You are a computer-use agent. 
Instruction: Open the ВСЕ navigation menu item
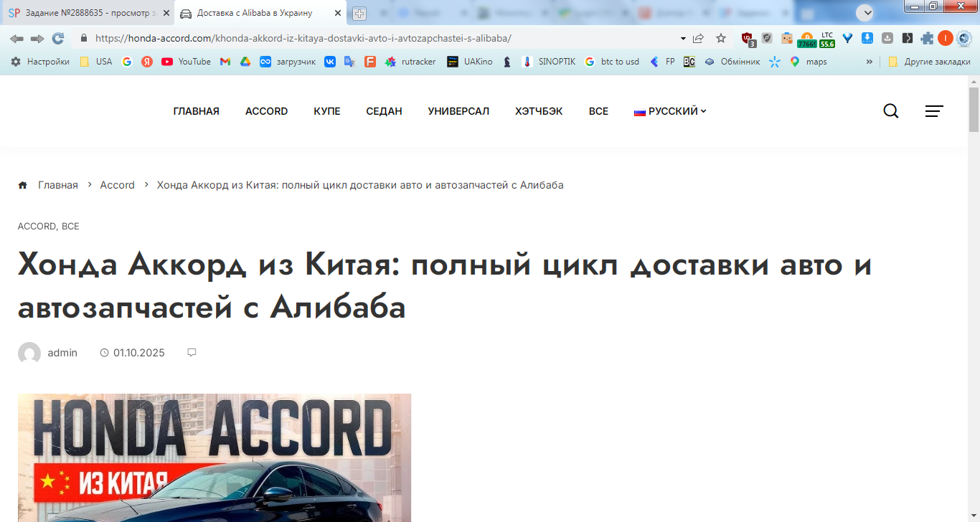(598, 111)
